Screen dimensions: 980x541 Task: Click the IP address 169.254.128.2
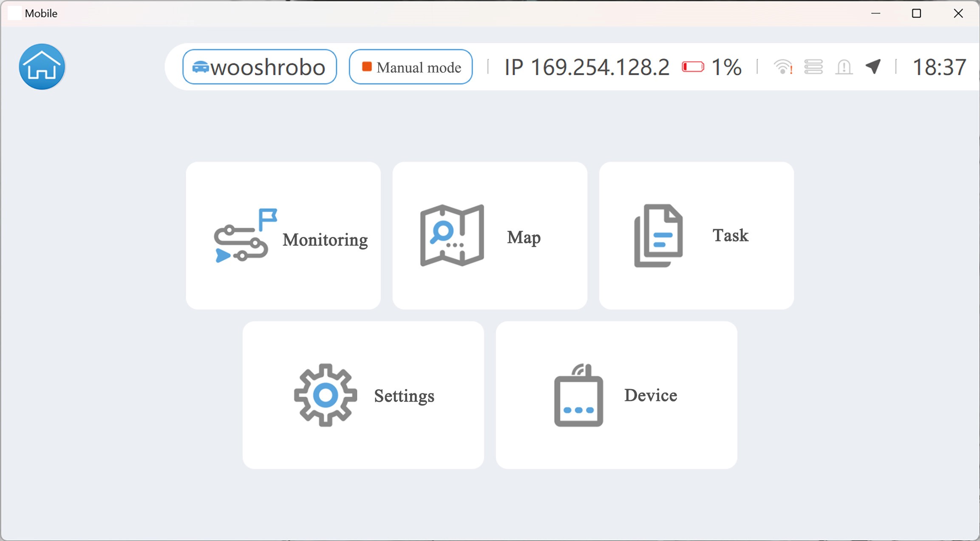coord(586,67)
